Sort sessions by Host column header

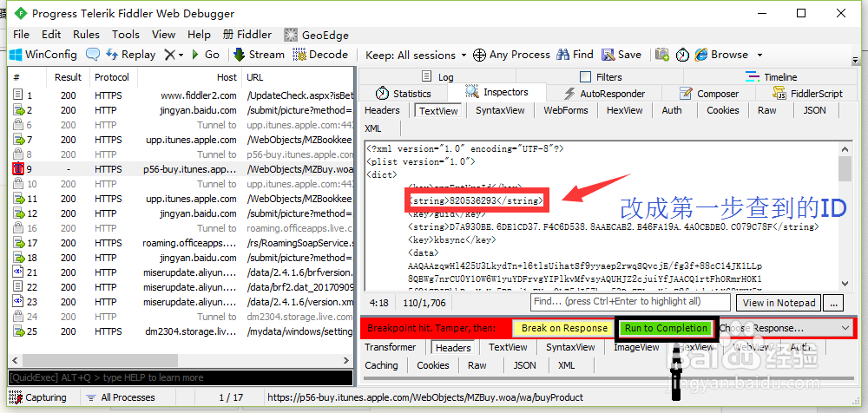click(x=189, y=77)
